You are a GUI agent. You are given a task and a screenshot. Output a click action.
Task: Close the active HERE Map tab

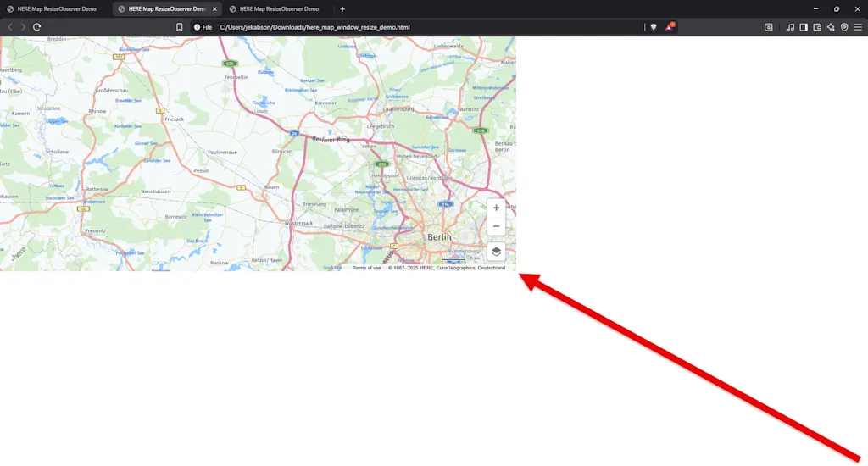point(214,8)
